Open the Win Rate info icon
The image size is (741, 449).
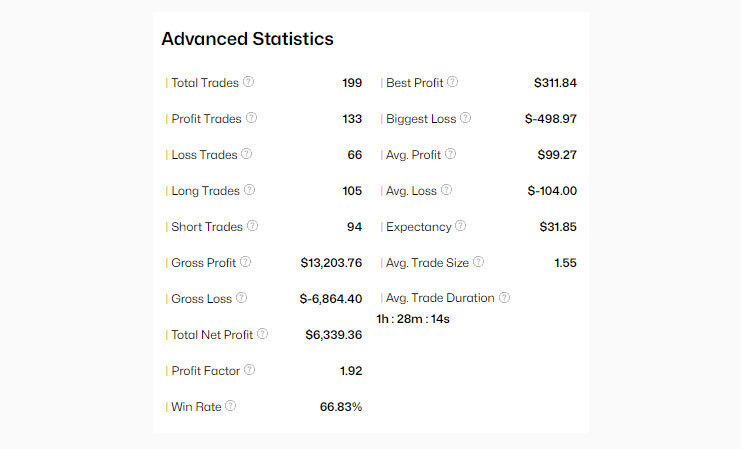coord(231,406)
